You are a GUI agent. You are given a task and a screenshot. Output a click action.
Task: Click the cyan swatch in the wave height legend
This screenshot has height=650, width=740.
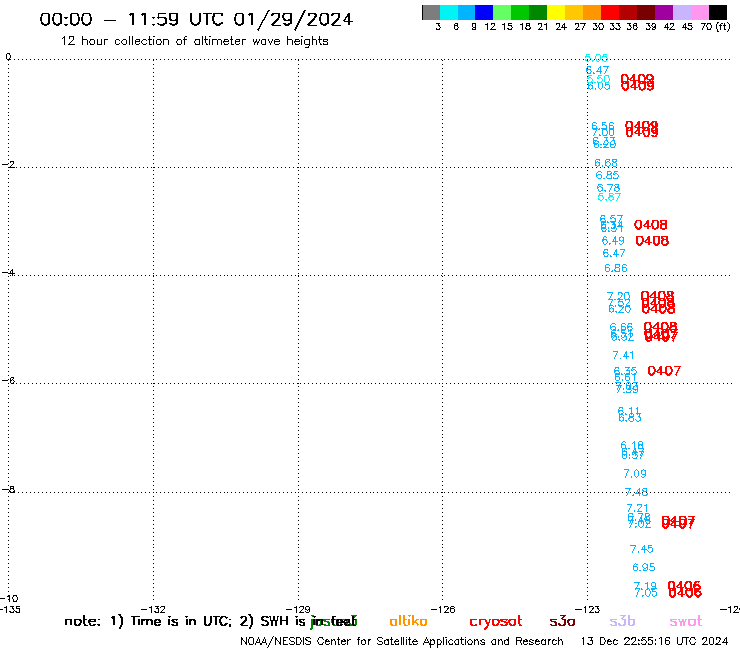point(449,12)
